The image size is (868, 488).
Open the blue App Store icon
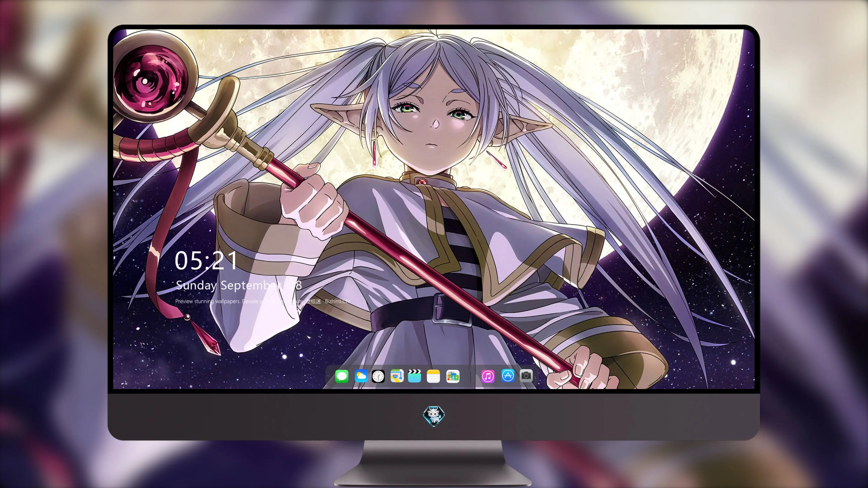508,375
